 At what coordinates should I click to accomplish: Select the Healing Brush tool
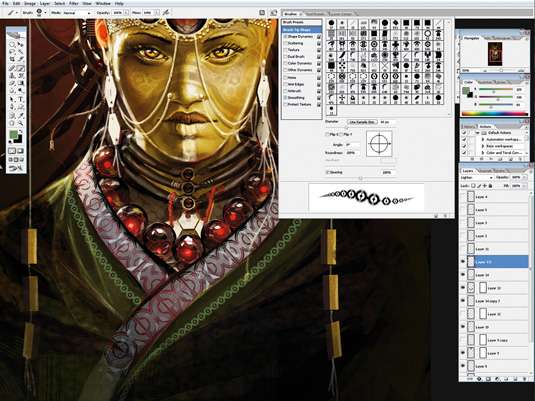pos(12,68)
